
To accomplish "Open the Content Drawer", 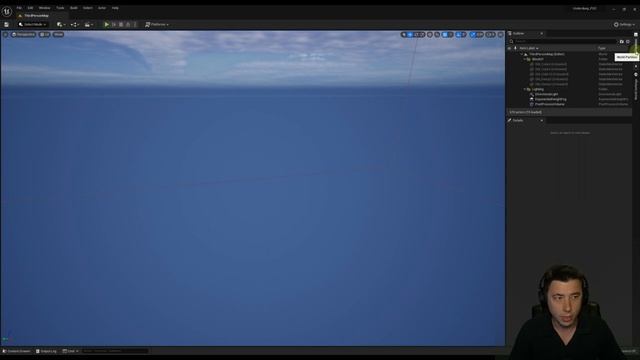I will [x=17, y=351].
